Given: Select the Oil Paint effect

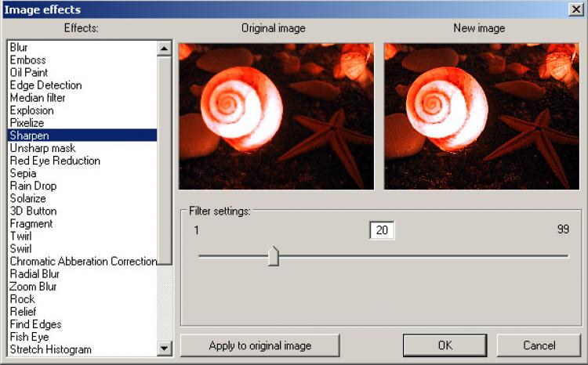Looking at the screenshot, I should tap(29, 73).
